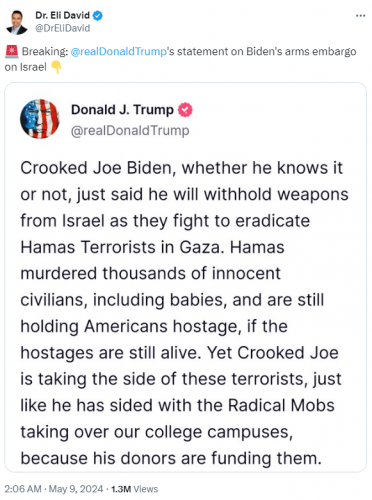Open Dr. Eli David's profile picture
The height and width of the screenshot is (500, 372).
17,22
